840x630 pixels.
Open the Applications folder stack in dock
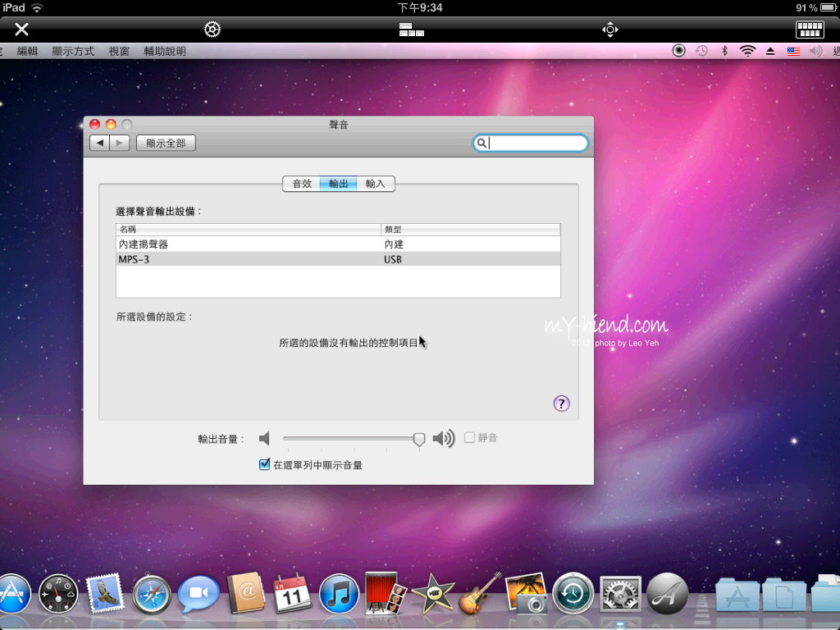(x=737, y=594)
